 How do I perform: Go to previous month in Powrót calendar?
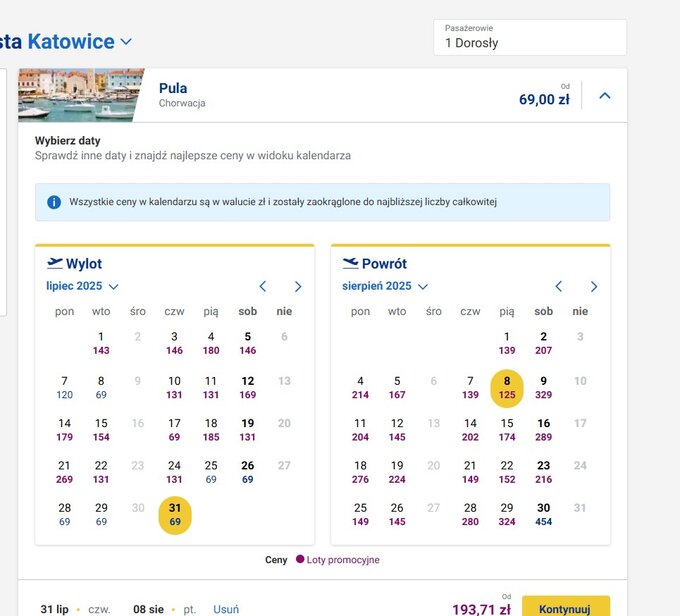pyautogui.click(x=559, y=287)
